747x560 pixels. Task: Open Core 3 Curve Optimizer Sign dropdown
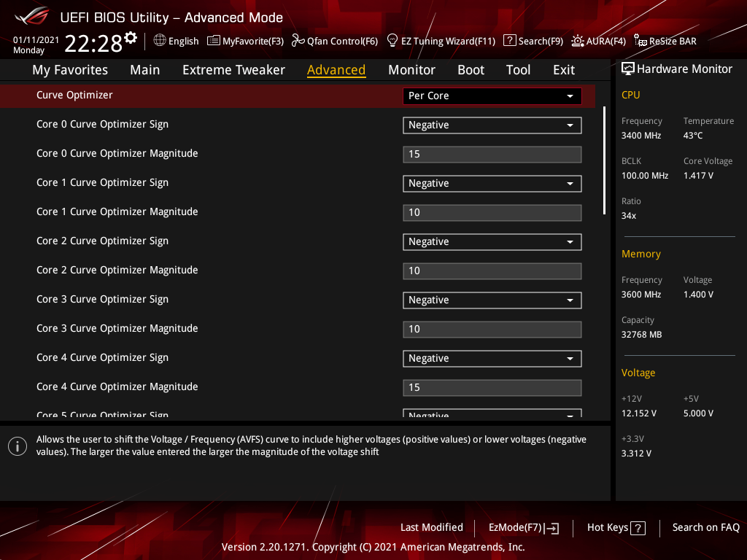492,300
